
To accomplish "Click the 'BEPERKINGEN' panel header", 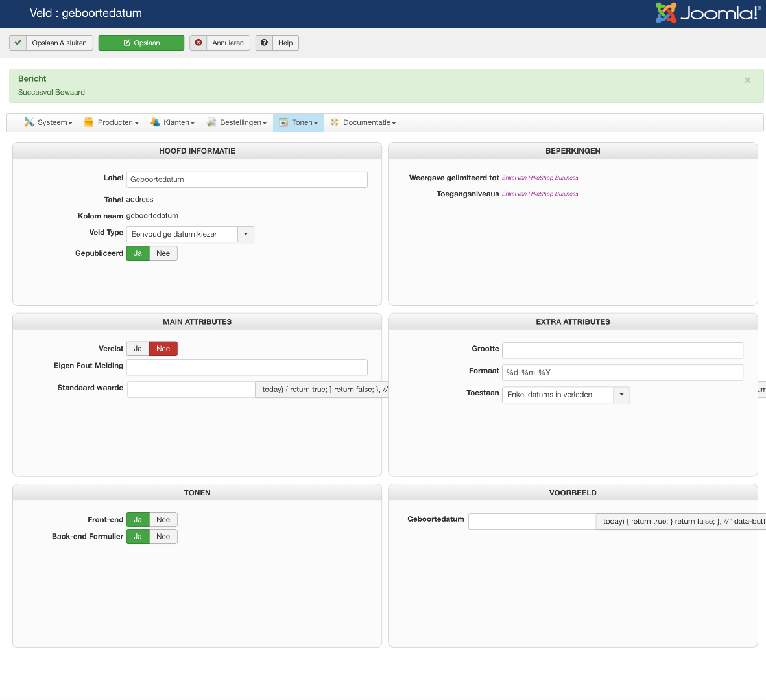I will (x=573, y=151).
